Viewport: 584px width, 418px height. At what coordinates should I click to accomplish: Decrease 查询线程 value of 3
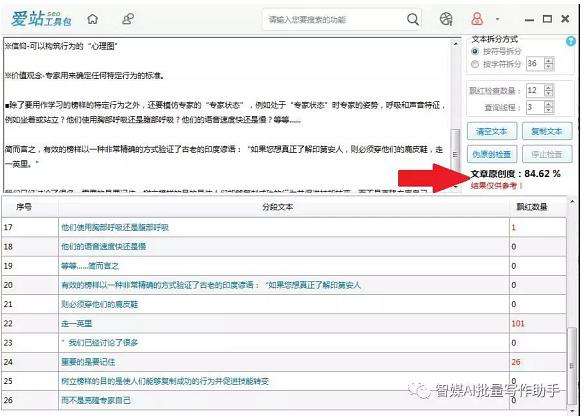549,111
